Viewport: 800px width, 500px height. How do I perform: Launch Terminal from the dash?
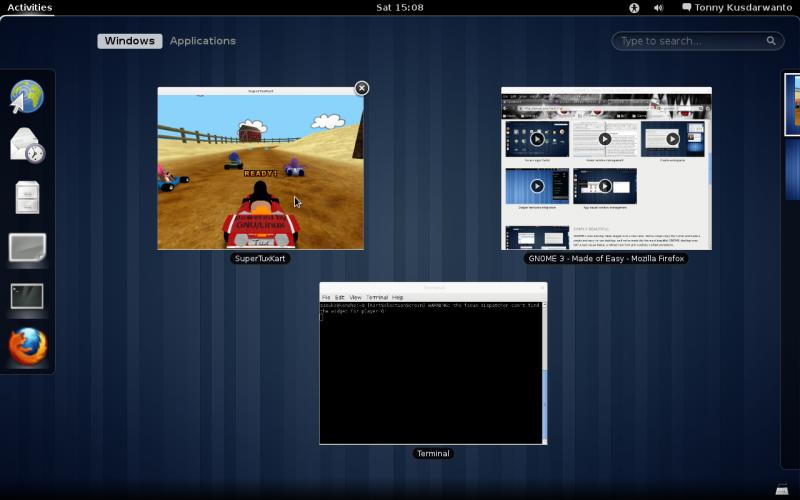pyautogui.click(x=27, y=296)
